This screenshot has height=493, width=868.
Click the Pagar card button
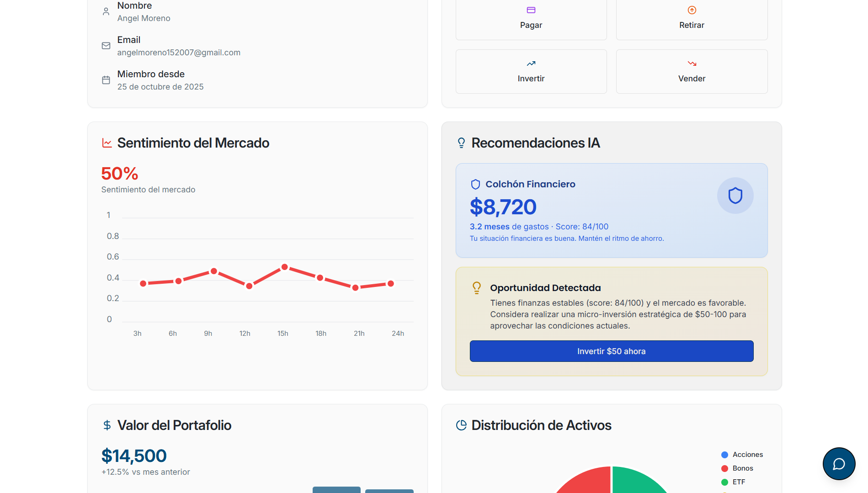(x=531, y=20)
